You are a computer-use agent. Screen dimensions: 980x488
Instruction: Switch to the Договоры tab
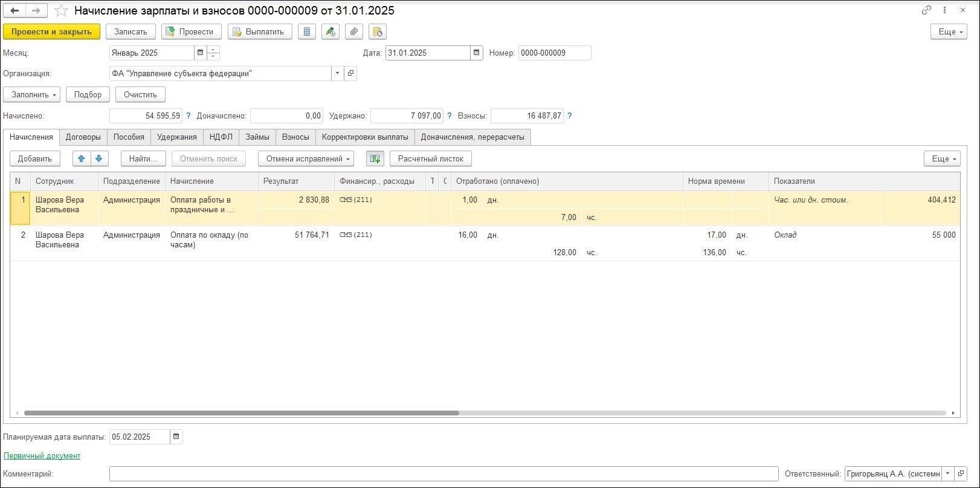83,137
